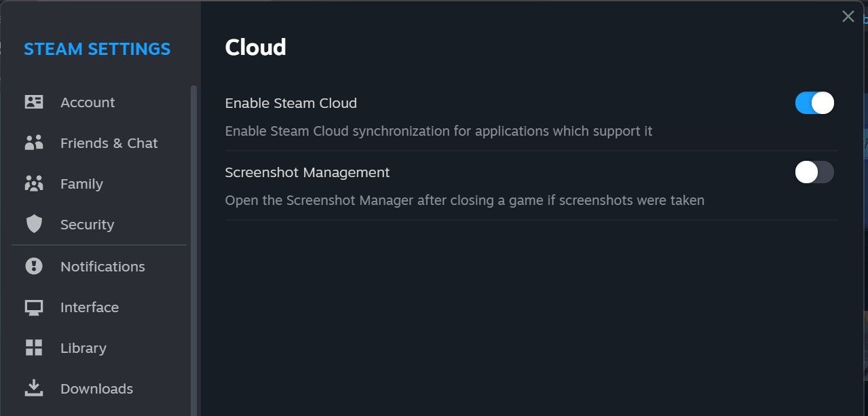Navigate to Downloads settings

tap(96, 388)
